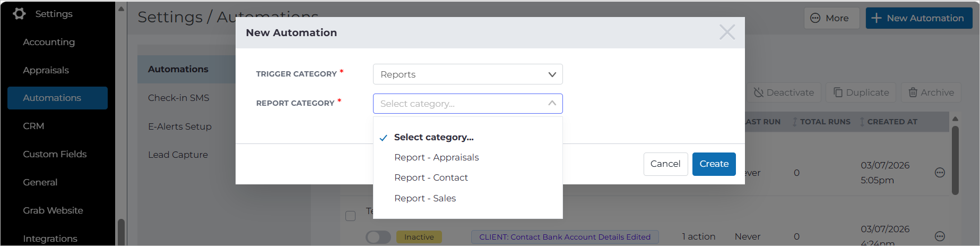Click the sidebar scrollbar up arrow
Viewport: 980px width, 246px height.
coord(121,9)
